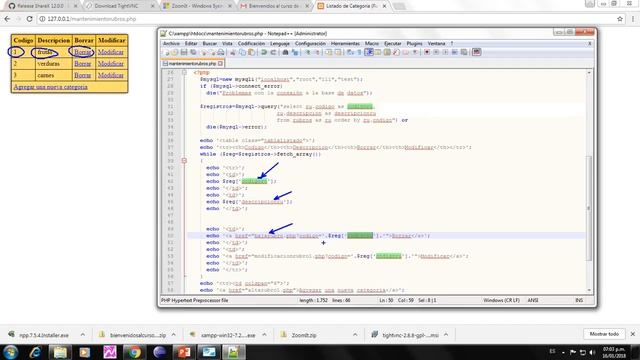Click the Play macro toolbar icon
The width and height of the screenshot is (640, 360).
pos(446,52)
